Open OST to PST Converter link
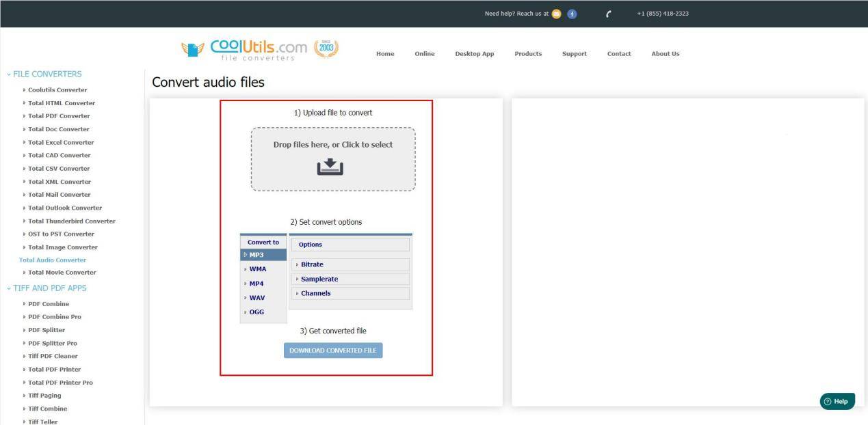 tap(62, 234)
